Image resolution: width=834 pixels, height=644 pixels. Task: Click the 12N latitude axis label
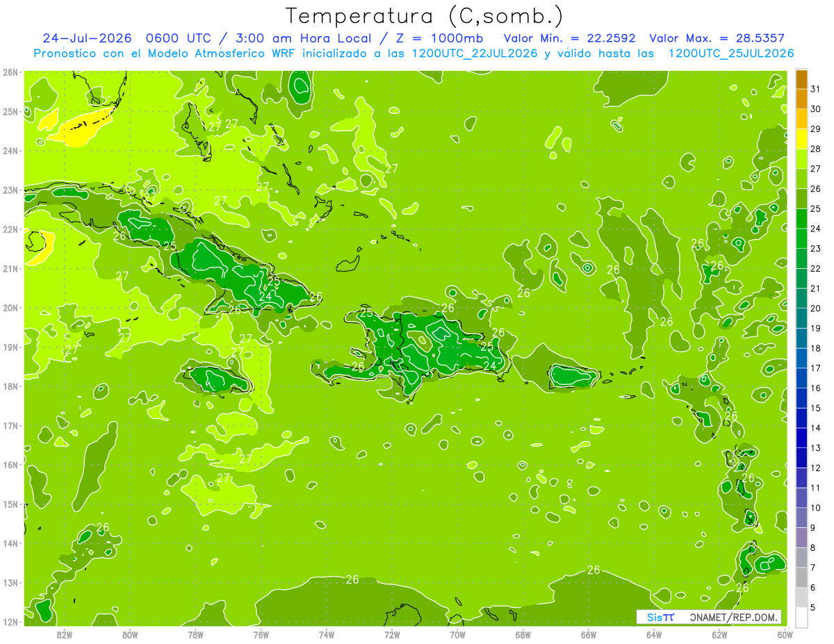pos(10,621)
